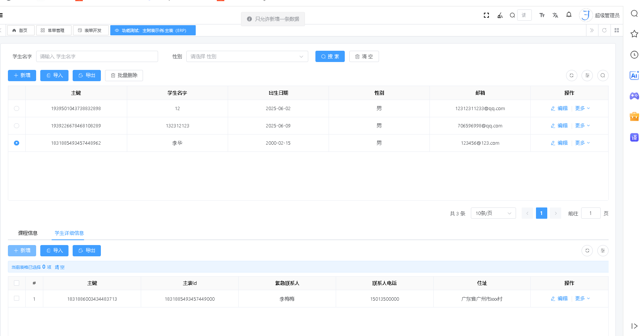The height and width of the screenshot is (336, 644).
Task: Launch the AI assistant icon in sidebar
Action: pyautogui.click(x=634, y=76)
